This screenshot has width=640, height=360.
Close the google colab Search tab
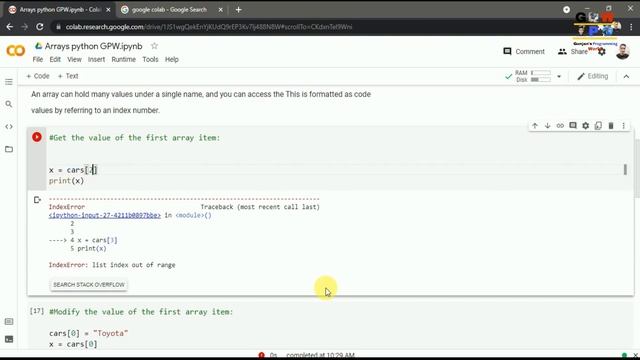tap(220, 9)
